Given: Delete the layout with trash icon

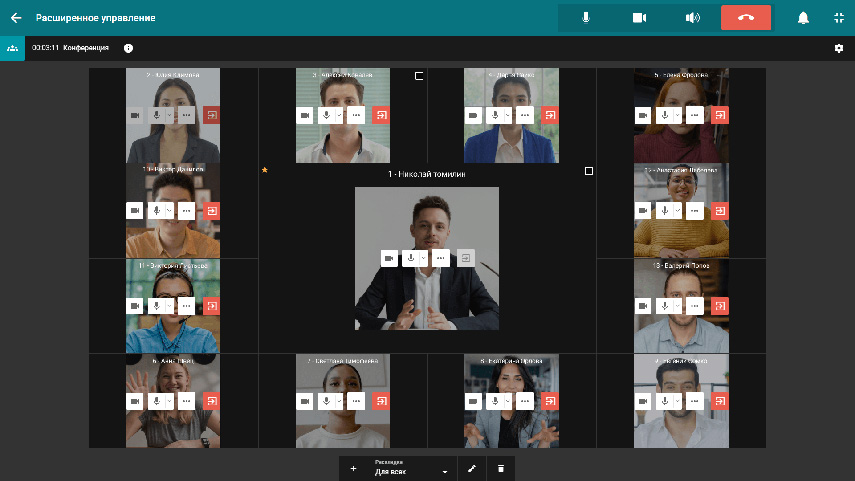Looking at the screenshot, I should pyautogui.click(x=501, y=468).
